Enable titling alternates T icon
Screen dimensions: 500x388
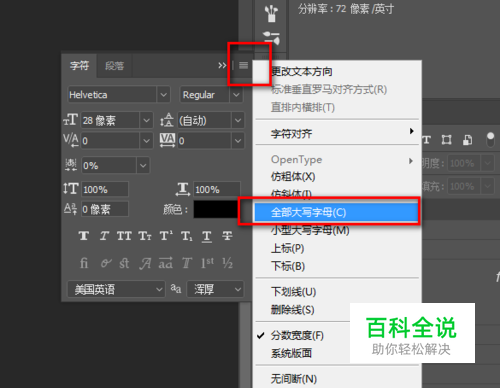(x=187, y=263)
